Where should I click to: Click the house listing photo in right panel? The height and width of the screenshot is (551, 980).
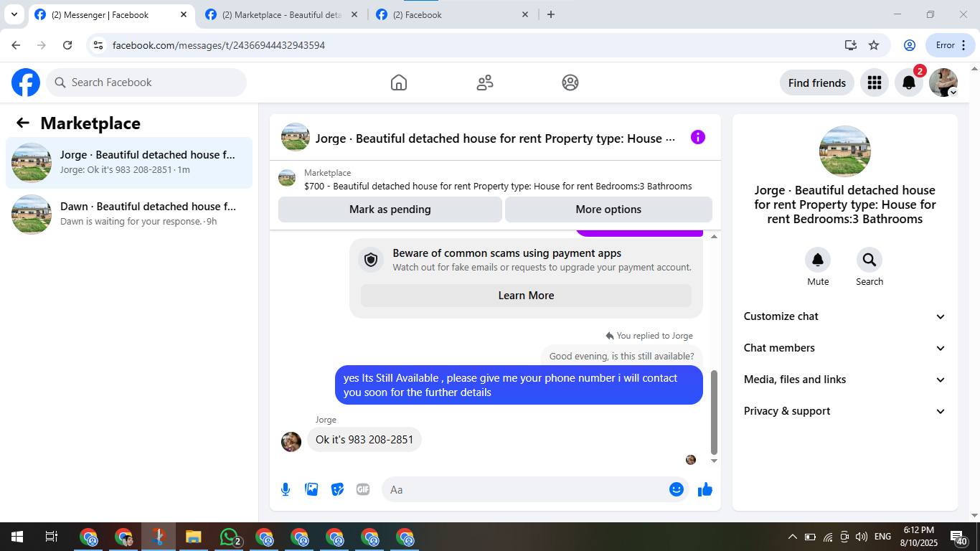(845, 151)
